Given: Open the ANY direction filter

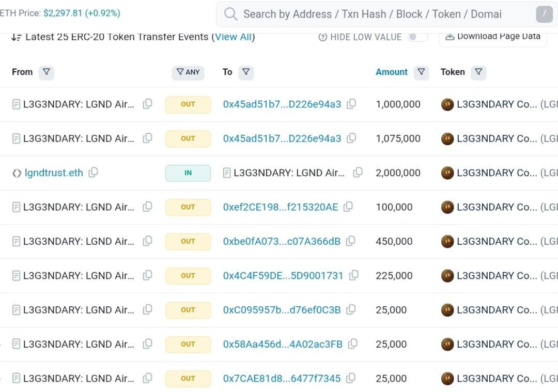Looking at the screenshot, I should point(188,72).
